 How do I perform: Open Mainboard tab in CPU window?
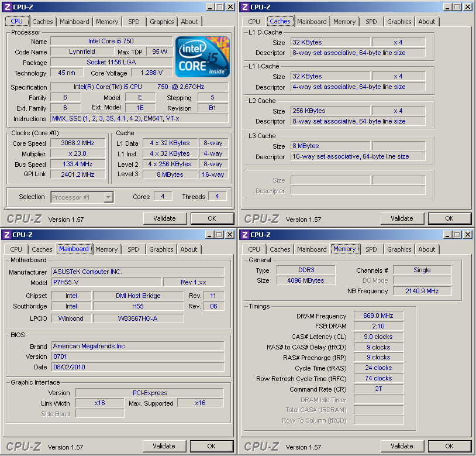(74, 22)
